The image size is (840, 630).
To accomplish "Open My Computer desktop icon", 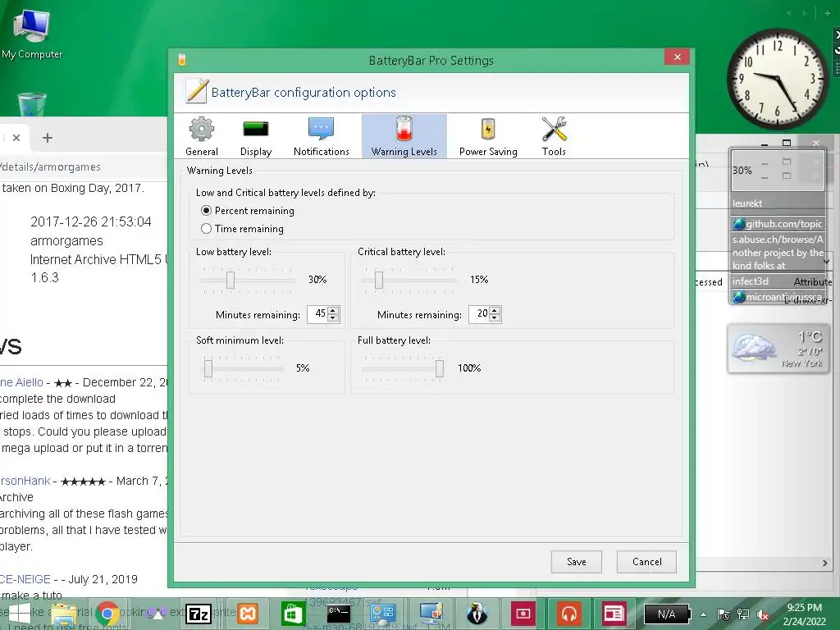I will (32, 33).
